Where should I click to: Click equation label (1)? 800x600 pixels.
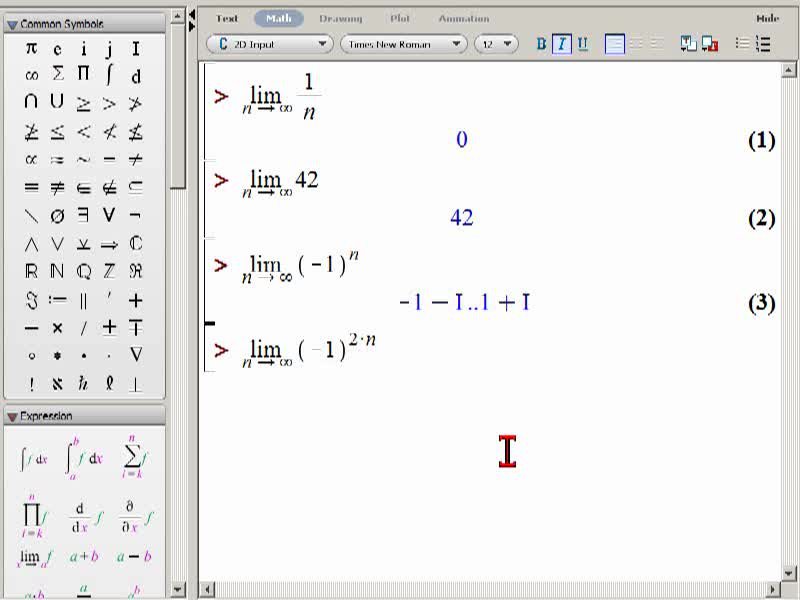coord(762,140)
